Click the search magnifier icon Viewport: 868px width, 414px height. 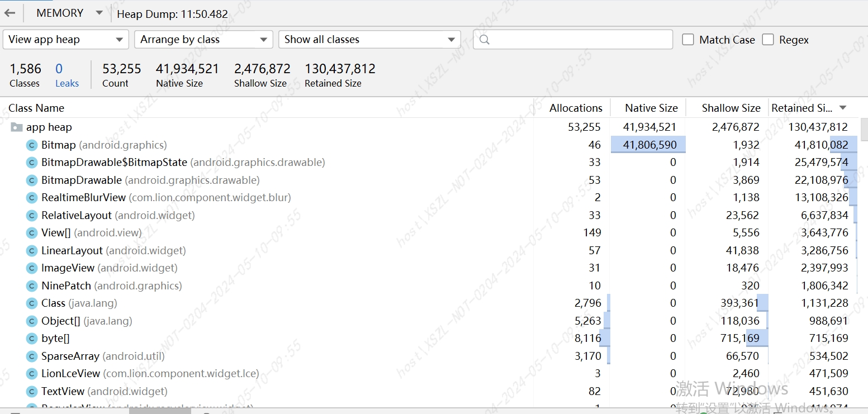pos(485,40)
